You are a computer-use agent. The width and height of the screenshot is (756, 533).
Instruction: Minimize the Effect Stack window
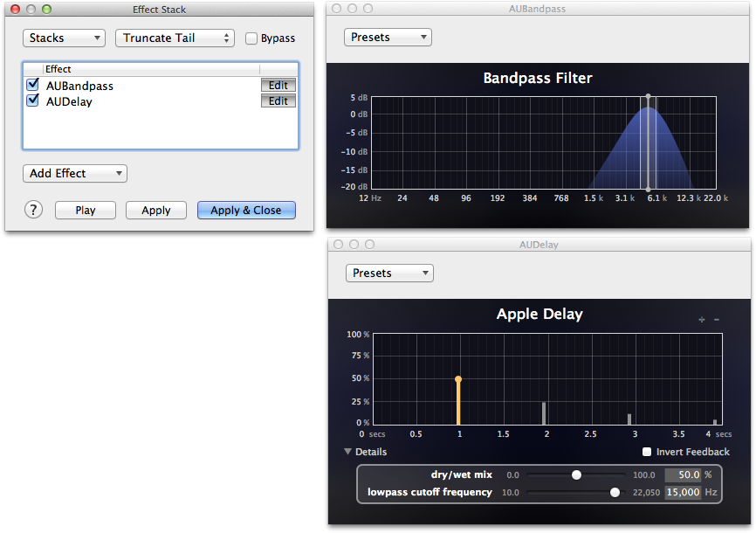click(x=31, y=9)
